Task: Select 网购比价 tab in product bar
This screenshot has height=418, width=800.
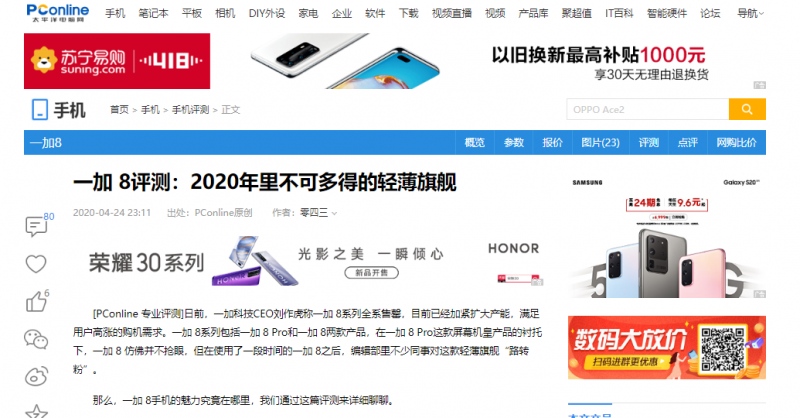Action: tap(736, 142)
